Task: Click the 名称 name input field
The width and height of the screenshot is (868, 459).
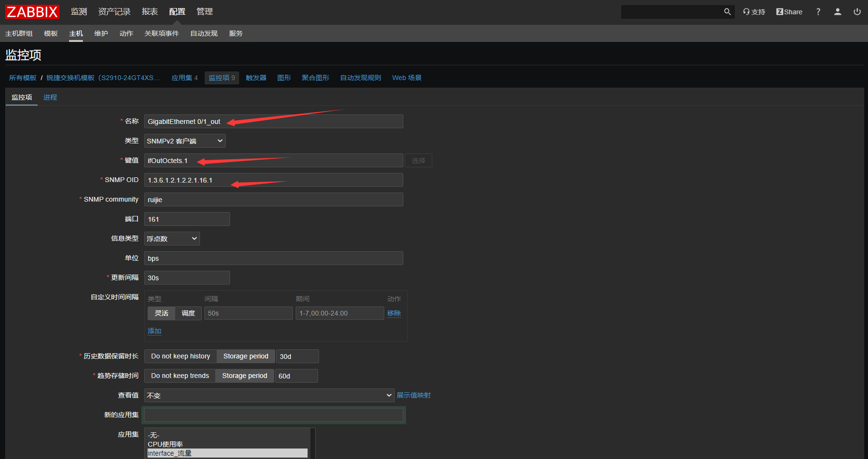Action: point(274,122)
